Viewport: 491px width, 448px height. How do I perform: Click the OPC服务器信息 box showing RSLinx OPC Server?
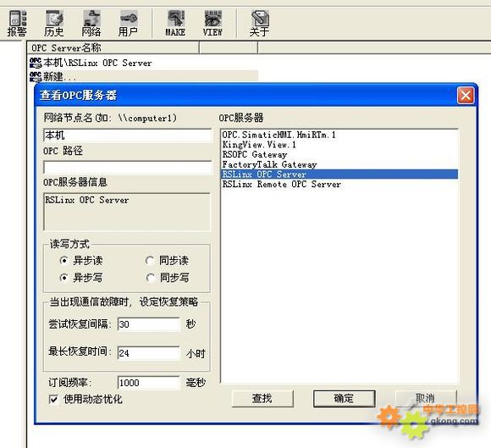click(x=127, y=212)
